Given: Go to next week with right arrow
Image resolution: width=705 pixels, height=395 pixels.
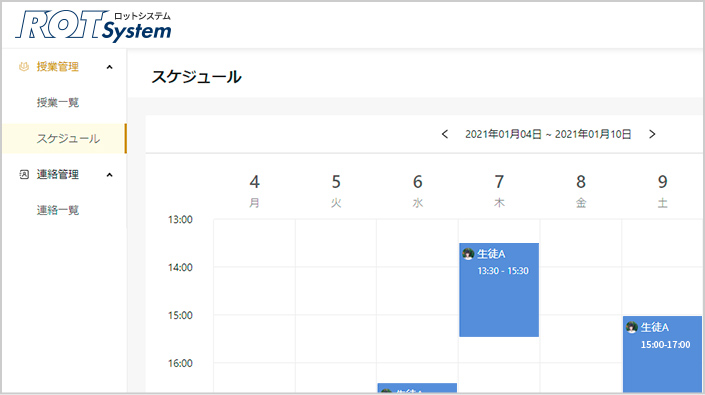Looking at the screenshot, I should [652, 134].
